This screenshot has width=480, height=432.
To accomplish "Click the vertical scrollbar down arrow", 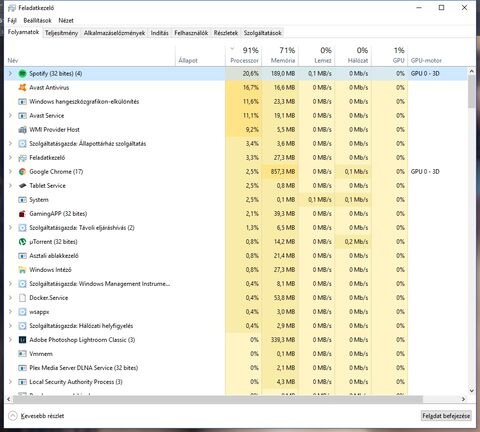I will (471, 390).
